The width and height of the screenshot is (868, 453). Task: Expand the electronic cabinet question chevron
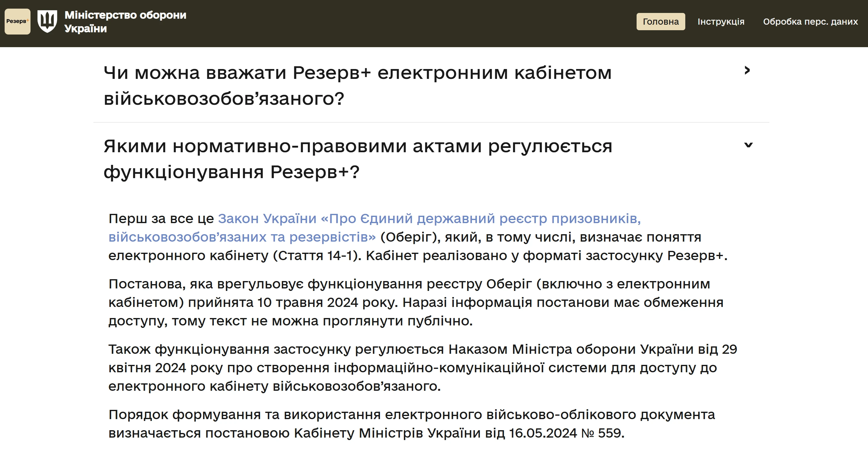click(748, 71)
